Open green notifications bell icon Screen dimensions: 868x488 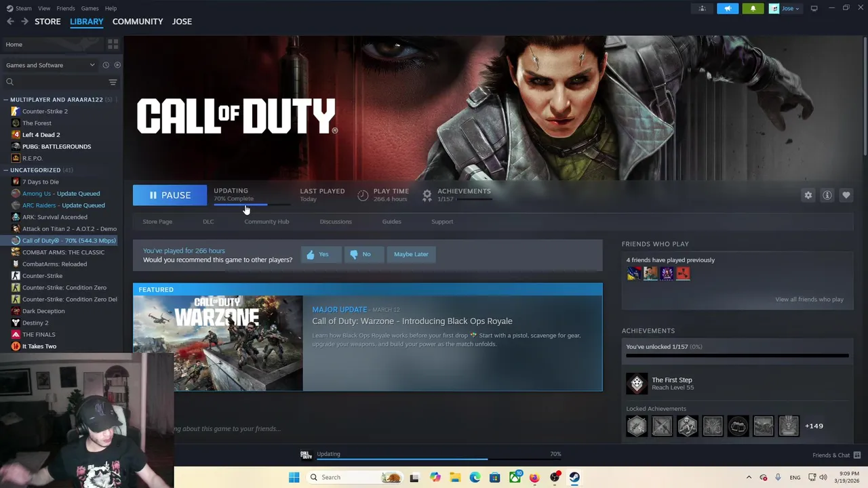[x=753, y=8]
